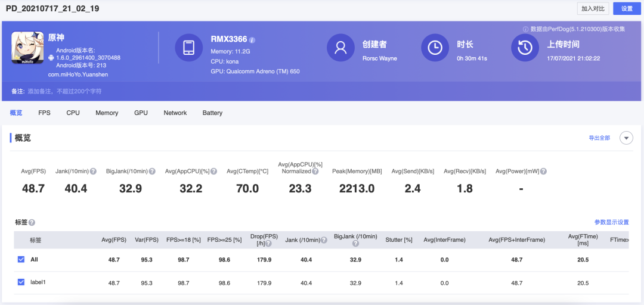Click the help icon beside Avg(Power)[mW]
The image size is (644, 305).
[x=543, y=172]
